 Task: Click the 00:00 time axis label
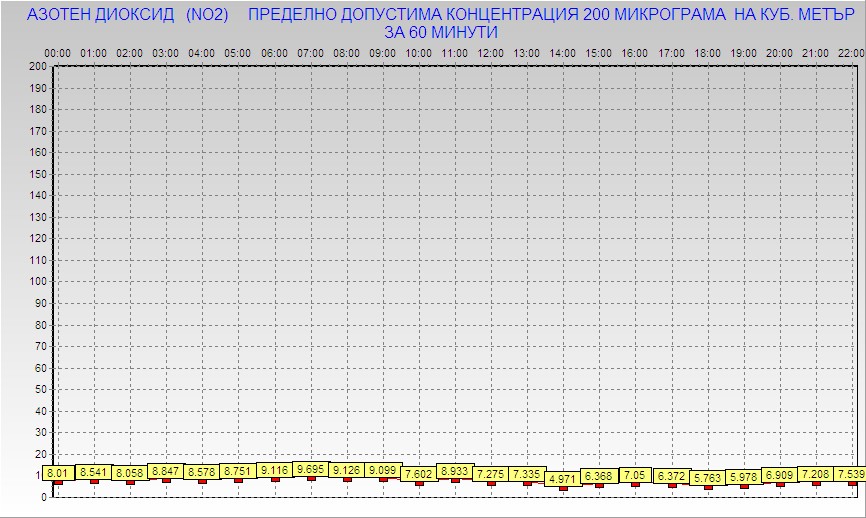pos(58,52)
